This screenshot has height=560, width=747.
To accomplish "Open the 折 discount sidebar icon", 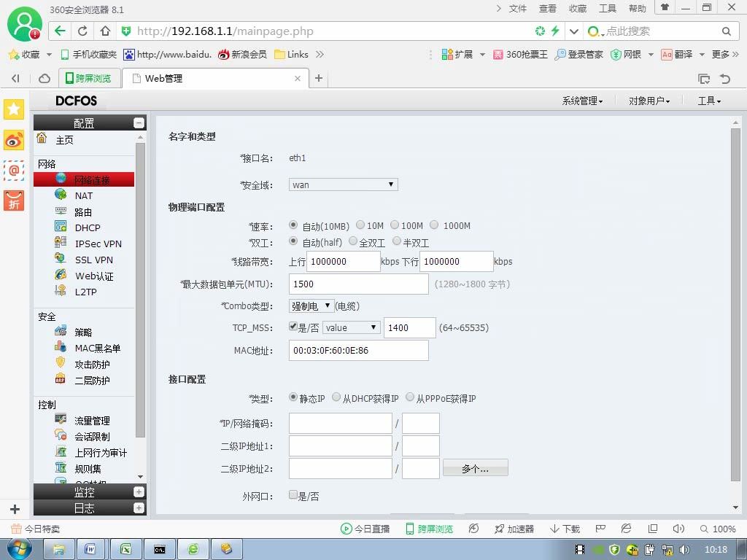I will [14, 201].
